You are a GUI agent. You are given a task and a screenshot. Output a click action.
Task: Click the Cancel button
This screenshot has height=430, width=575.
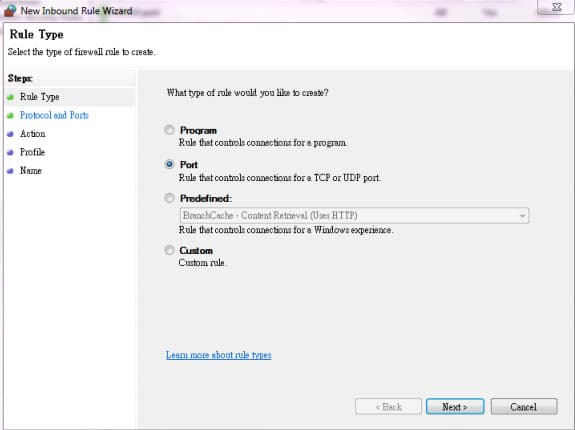(524, 407)
